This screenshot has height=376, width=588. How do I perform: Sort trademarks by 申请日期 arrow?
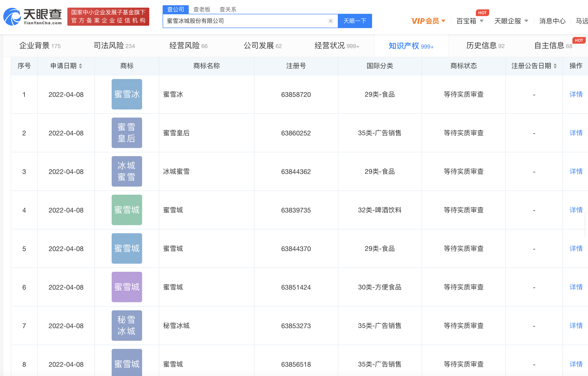[81, 66]
